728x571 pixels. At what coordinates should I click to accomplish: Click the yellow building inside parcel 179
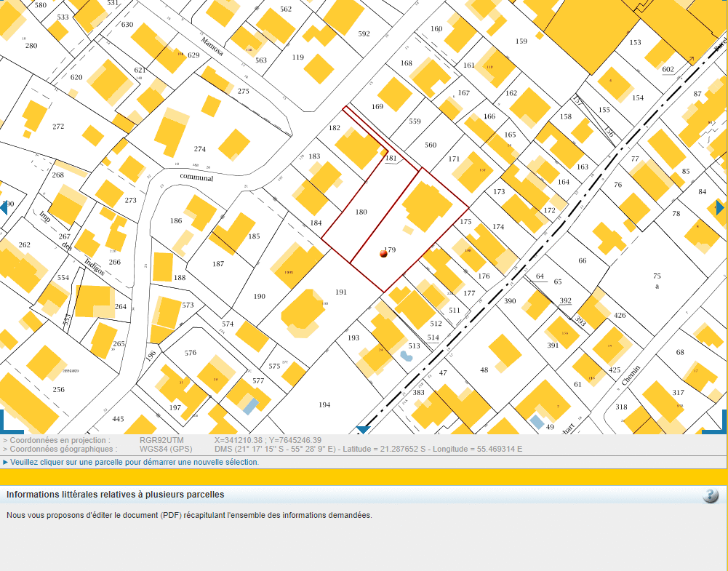(428, 206)
